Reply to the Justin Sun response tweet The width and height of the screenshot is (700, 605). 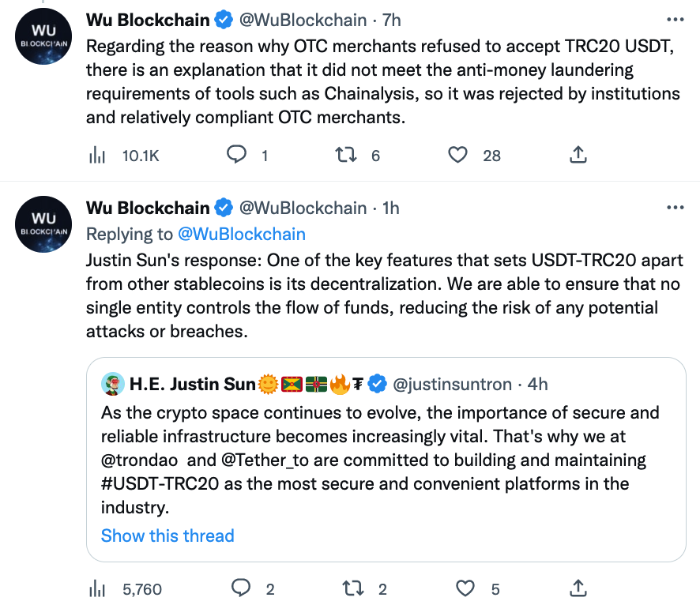click(x=252, y=588)
